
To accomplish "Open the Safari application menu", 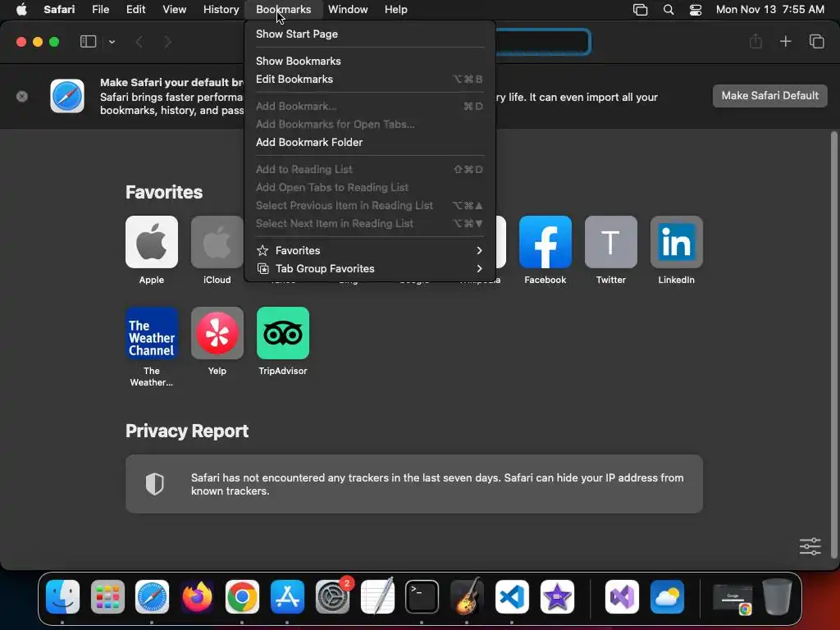I will coord(59,10).
